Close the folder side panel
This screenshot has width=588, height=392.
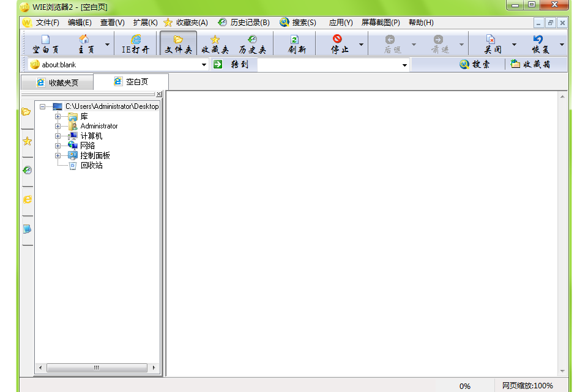click(x=159, y=94)
